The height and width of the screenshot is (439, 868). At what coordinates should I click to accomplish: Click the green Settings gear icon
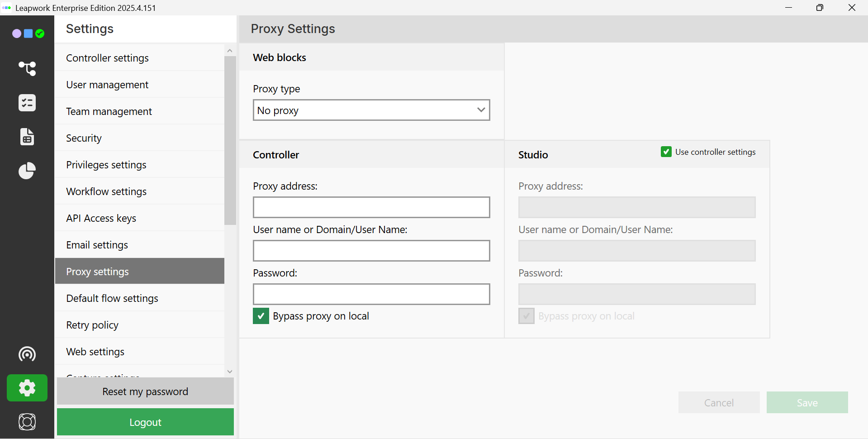click(27, 388)
